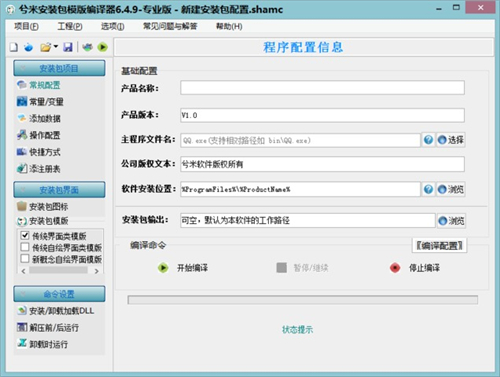Click the 操作配置 tools icon

coord(22,135)
